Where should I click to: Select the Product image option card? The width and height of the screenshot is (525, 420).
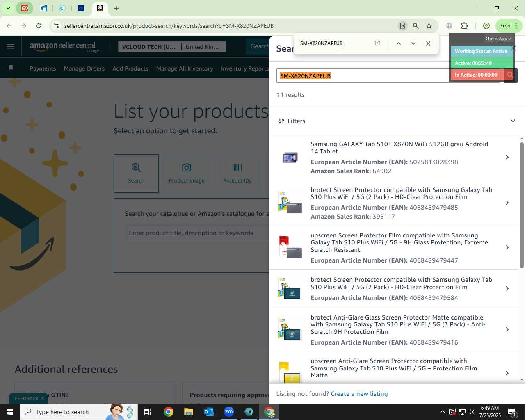(187, 173)
